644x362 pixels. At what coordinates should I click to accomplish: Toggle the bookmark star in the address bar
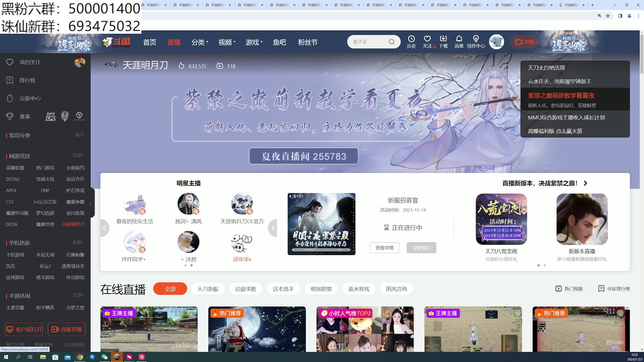(608, 16)
